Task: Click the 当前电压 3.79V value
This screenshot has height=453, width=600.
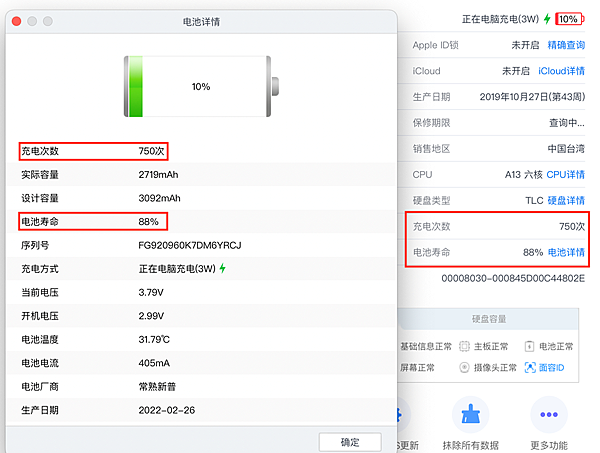Action: point(151,293)
